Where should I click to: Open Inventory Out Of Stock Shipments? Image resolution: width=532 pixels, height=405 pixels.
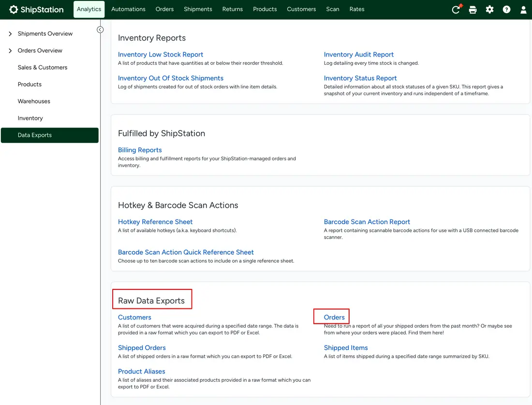click(171, 78)
